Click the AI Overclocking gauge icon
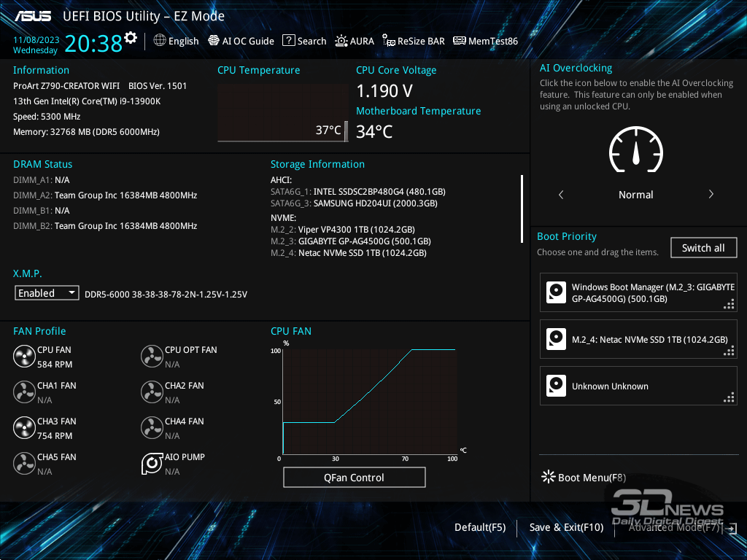Viewport: 747px width, 560px height. coord(636,149)
